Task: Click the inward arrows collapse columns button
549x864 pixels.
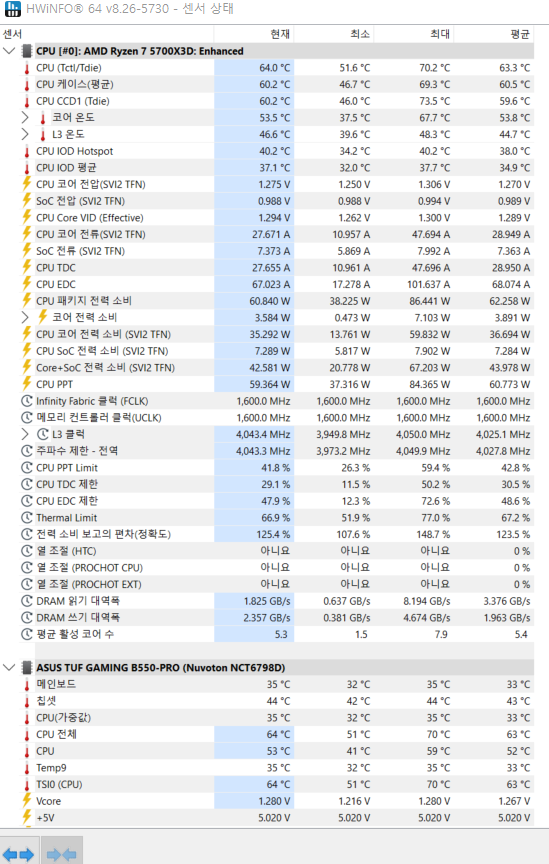Action: 62,854
